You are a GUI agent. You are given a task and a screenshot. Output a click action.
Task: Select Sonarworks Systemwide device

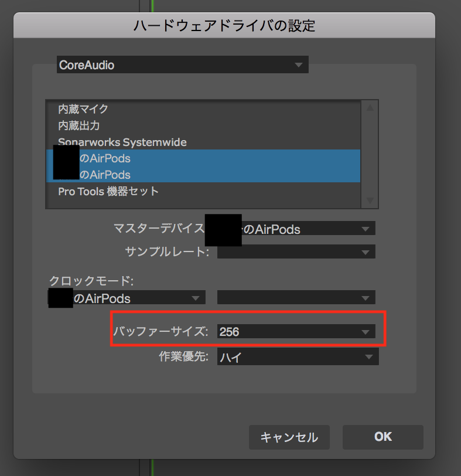pos(122,142)
